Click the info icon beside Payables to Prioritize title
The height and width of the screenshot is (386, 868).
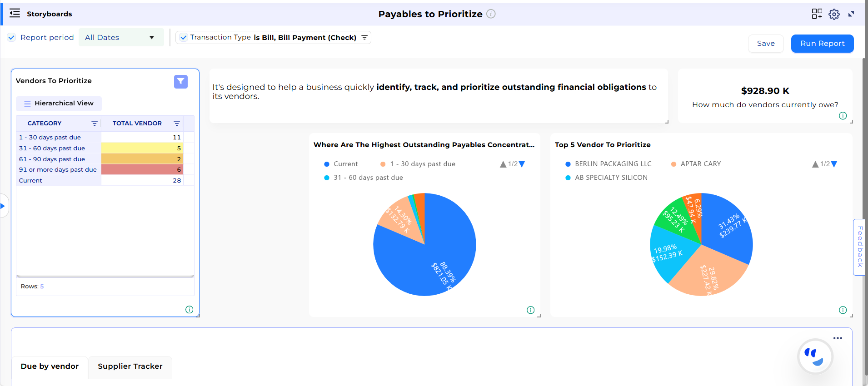491,14
